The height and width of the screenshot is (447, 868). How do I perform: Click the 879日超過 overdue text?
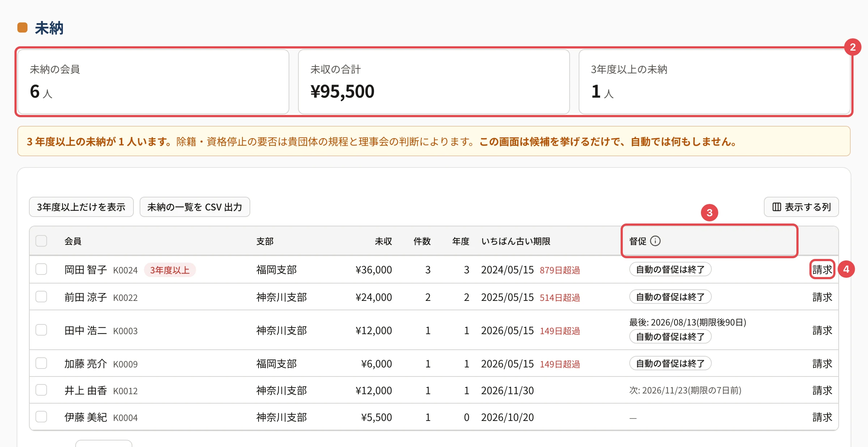click(x=560, y=270)
